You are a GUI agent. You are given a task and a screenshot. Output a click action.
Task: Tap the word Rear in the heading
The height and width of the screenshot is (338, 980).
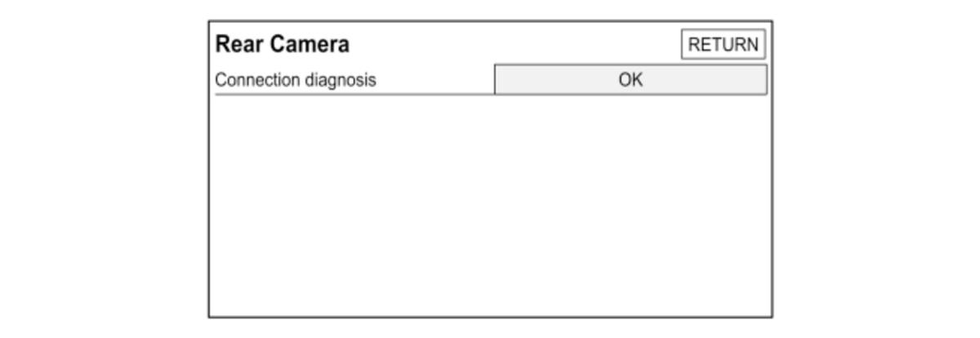pos(235,44)
